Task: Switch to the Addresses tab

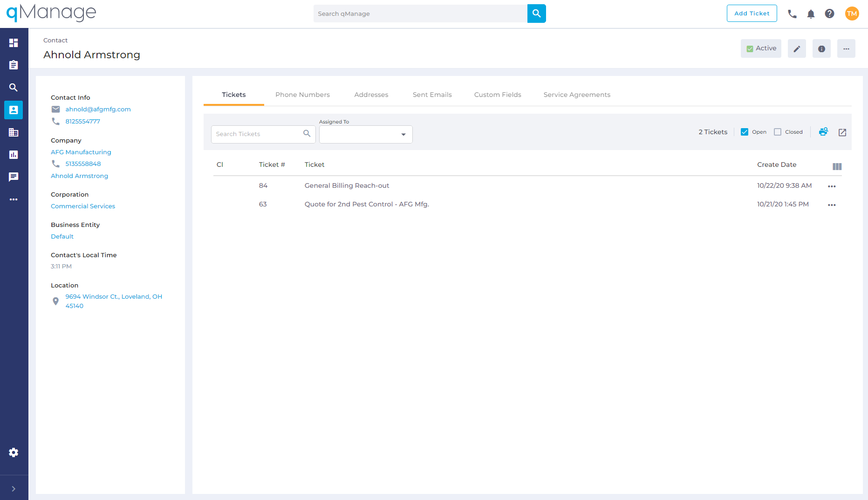Action: point(371,95)
